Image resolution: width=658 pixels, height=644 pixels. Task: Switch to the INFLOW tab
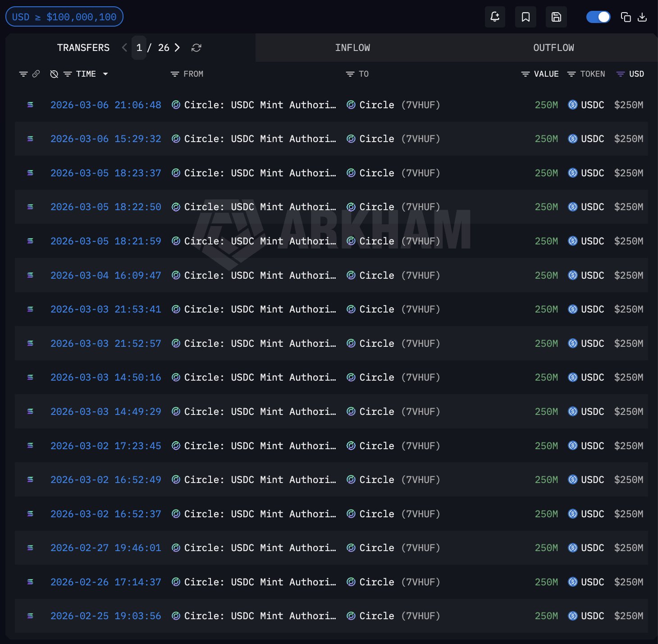point(352,48)
